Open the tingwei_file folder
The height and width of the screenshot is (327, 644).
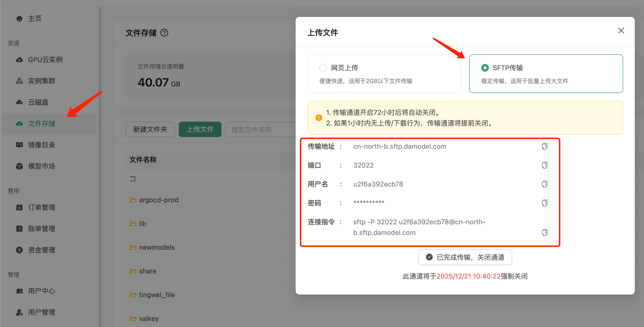[157, 295]
